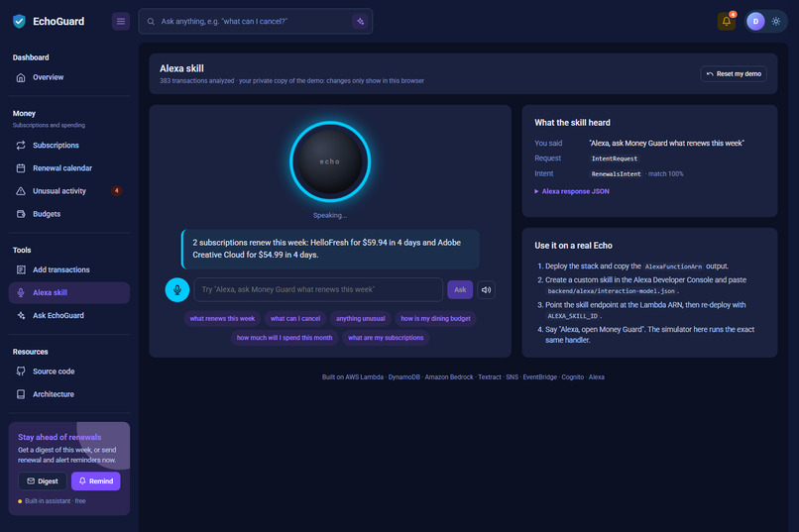This screenshot has width=799, height=532.
Task: Open Unusual activity page
Action: click(x=69, y=191)
